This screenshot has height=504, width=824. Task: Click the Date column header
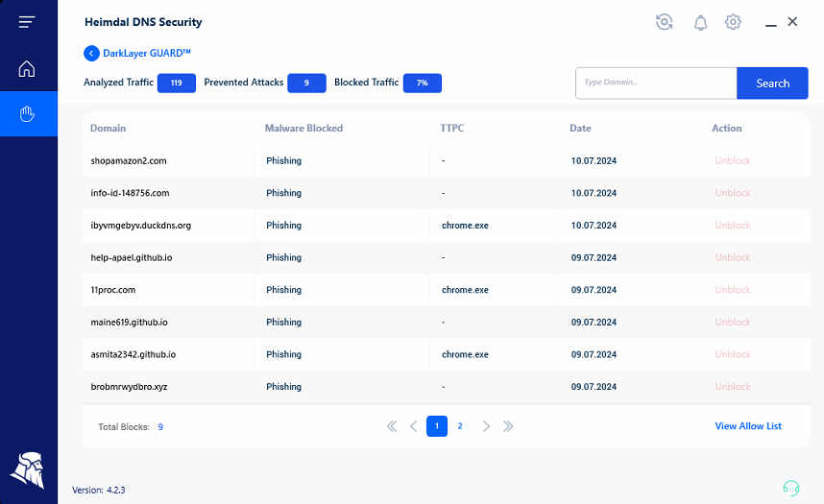[580, 129]
